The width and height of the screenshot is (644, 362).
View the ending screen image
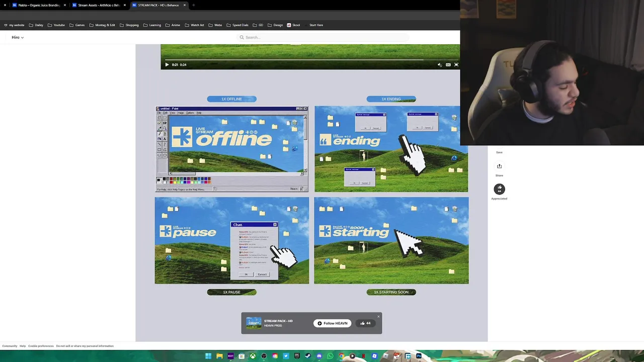[x=391, y=149]
